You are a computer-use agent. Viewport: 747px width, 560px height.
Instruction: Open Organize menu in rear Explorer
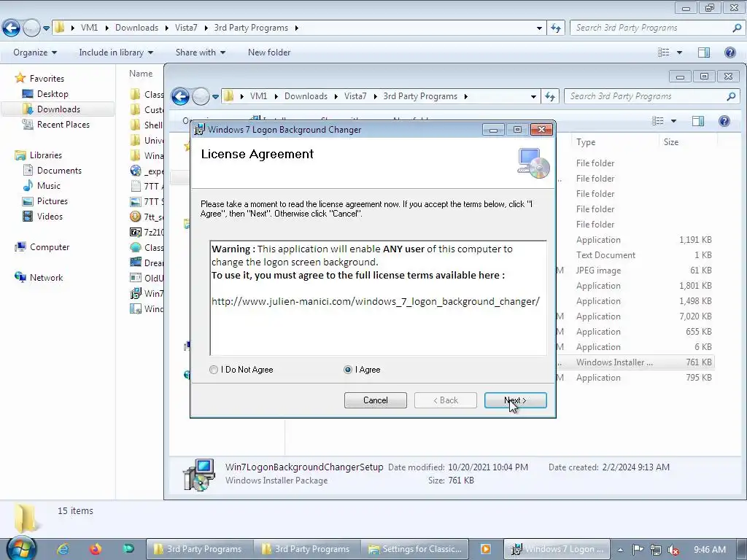point(35,52)
